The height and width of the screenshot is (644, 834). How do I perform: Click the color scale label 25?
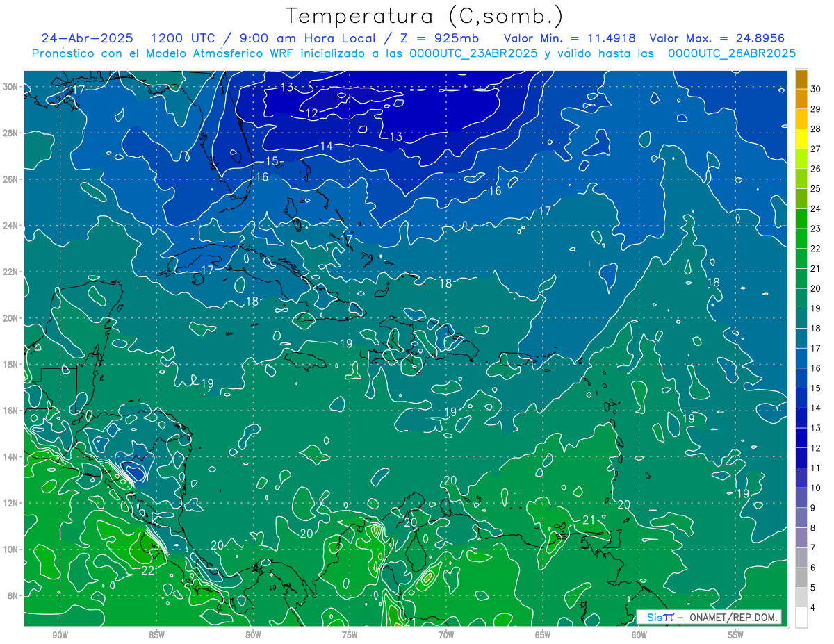coord(815,189)
